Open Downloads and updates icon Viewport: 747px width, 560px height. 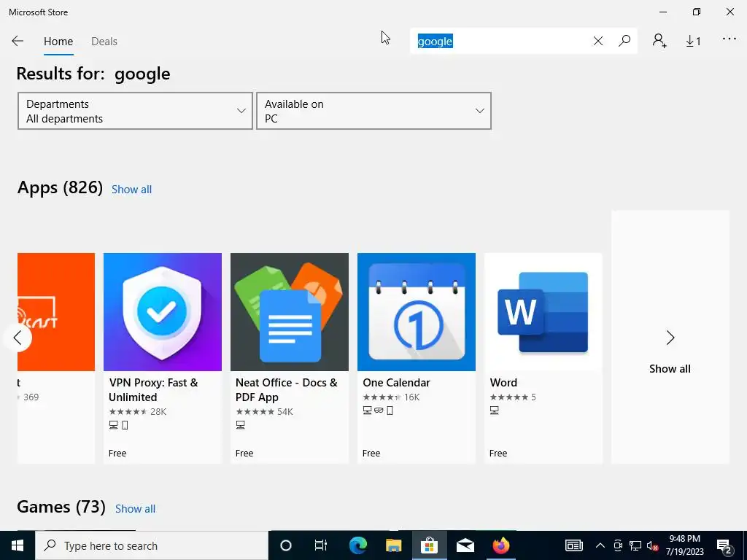click(693, 42)
